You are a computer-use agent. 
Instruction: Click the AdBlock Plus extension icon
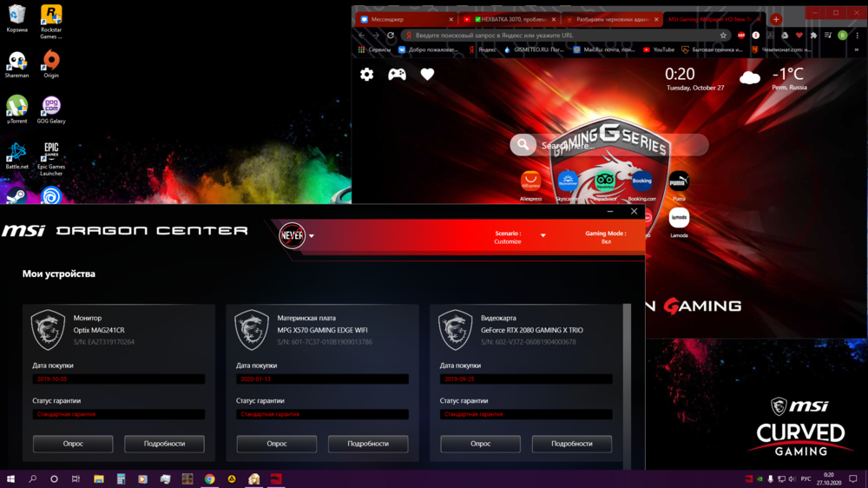click(x=741, y=36)
